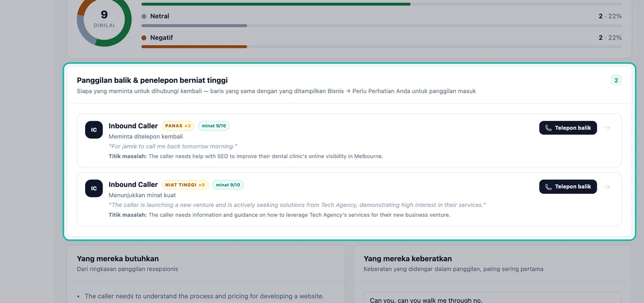Screen dimensions: 644x303
Task: Click the minat 9/10 tag on second caller
Action: [228, 185]
